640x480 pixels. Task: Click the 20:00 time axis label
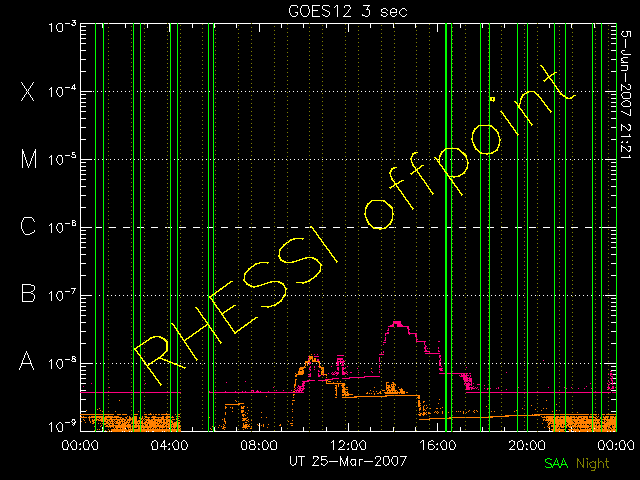pos(527,445)
